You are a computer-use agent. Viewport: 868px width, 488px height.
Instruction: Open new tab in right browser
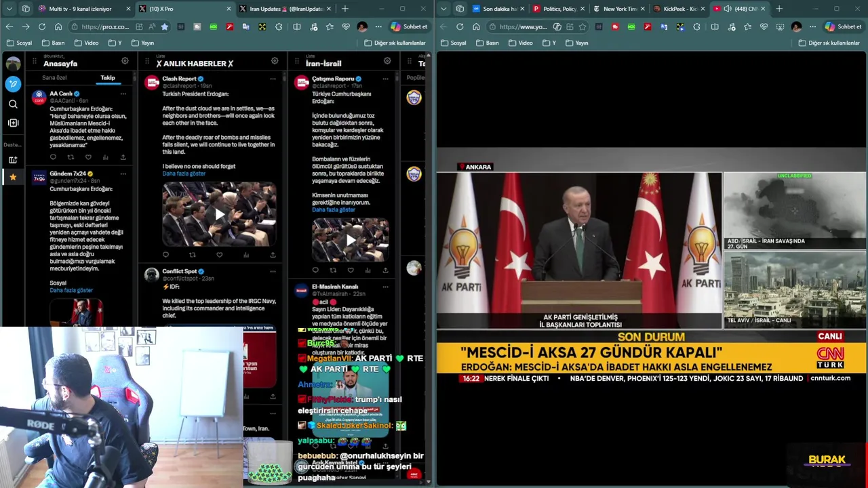click(x=779, y=9)
